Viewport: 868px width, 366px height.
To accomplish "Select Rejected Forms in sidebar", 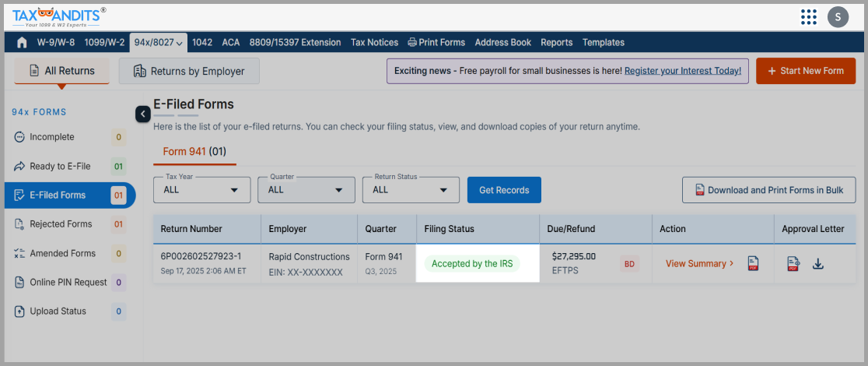I will pos(61,224).
